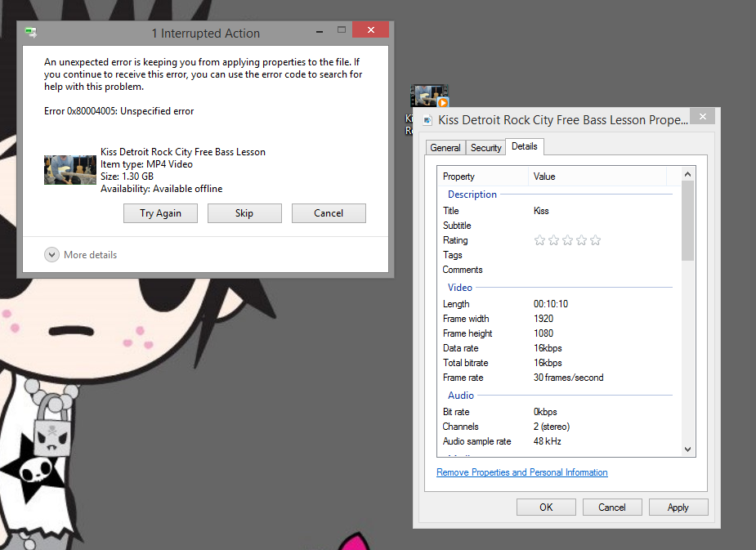Select the Channels value 2 (stereo)
756x550 pixels.
552,427
